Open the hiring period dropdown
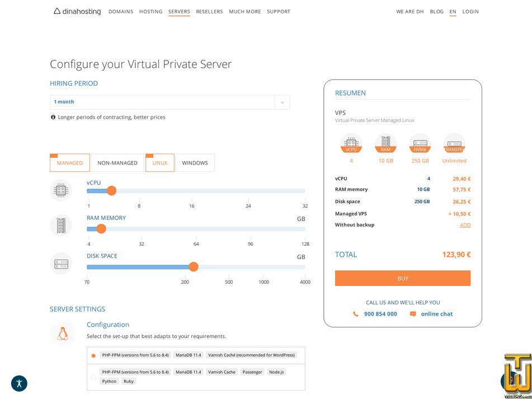Image resolution: width=532 pixels, height=399 pixels. click(283, 102)
